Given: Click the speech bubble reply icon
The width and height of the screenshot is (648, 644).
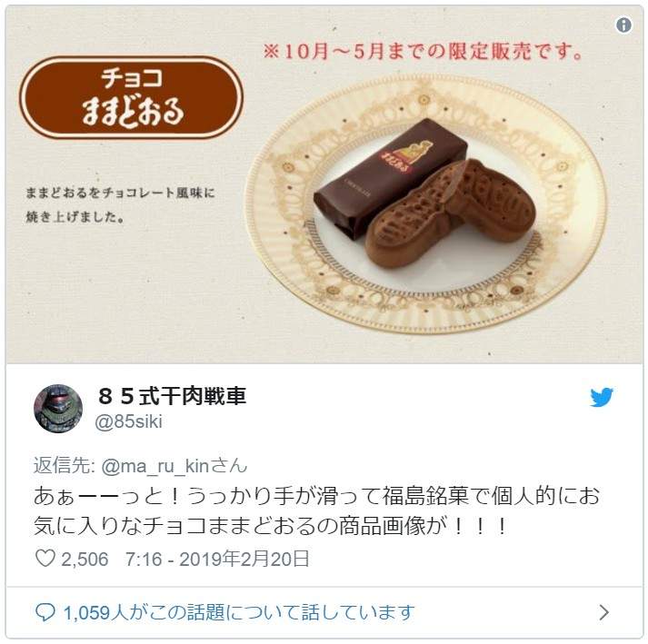Looking at the screenshot, I should click(x=45, y=612).
